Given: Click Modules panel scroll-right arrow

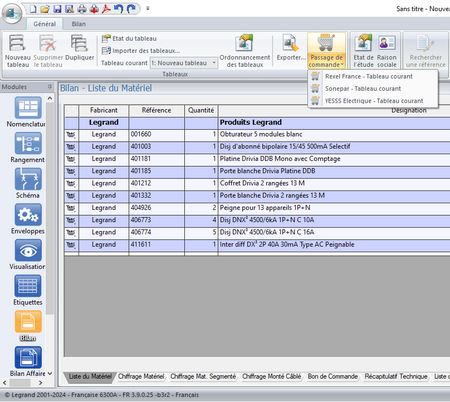Looking at the screenshot, I should click(x=41, y=383).
